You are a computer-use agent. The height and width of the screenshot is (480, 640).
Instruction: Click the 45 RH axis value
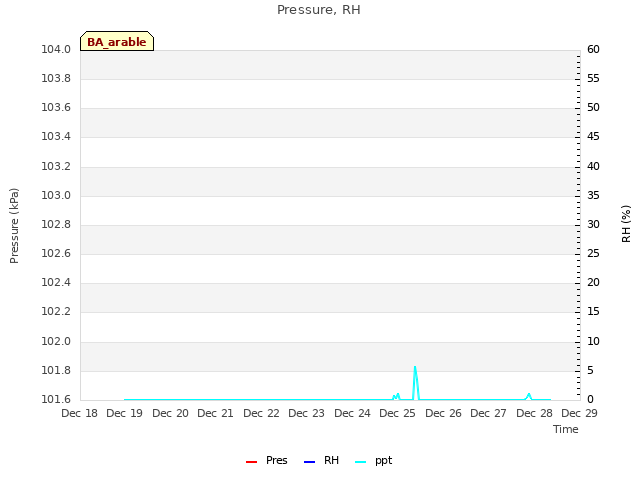coord(593,137)
